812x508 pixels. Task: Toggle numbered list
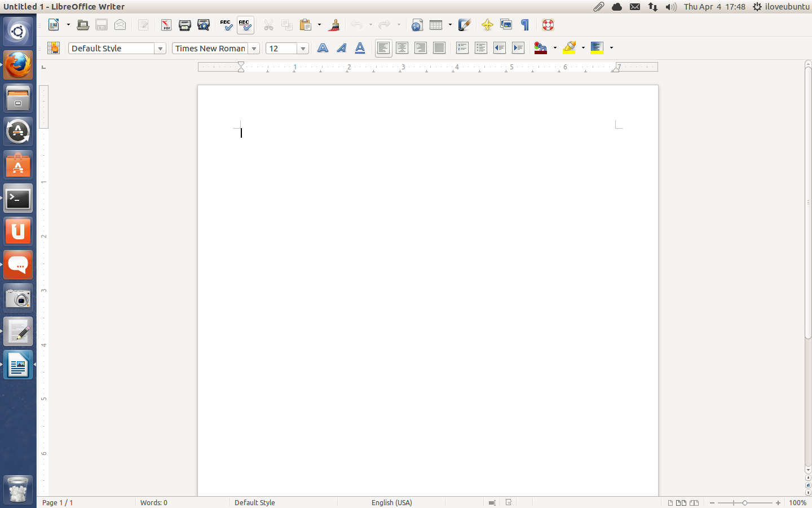pos(462,48)
